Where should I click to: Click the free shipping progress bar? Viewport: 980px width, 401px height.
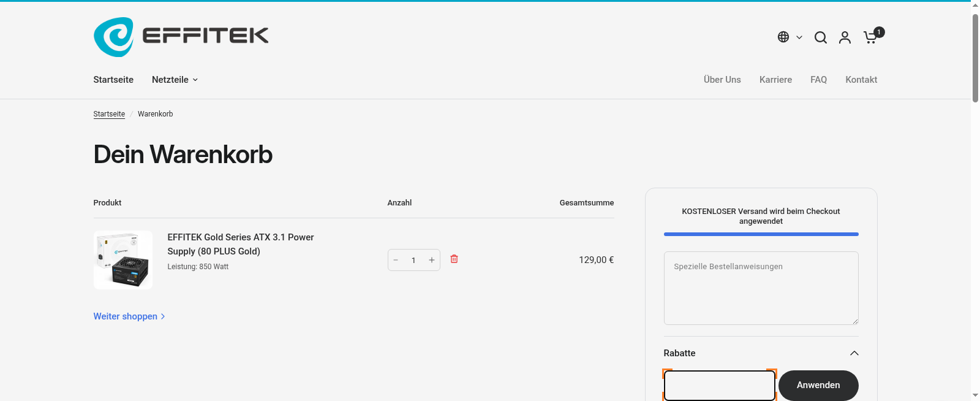coord(761,234)
